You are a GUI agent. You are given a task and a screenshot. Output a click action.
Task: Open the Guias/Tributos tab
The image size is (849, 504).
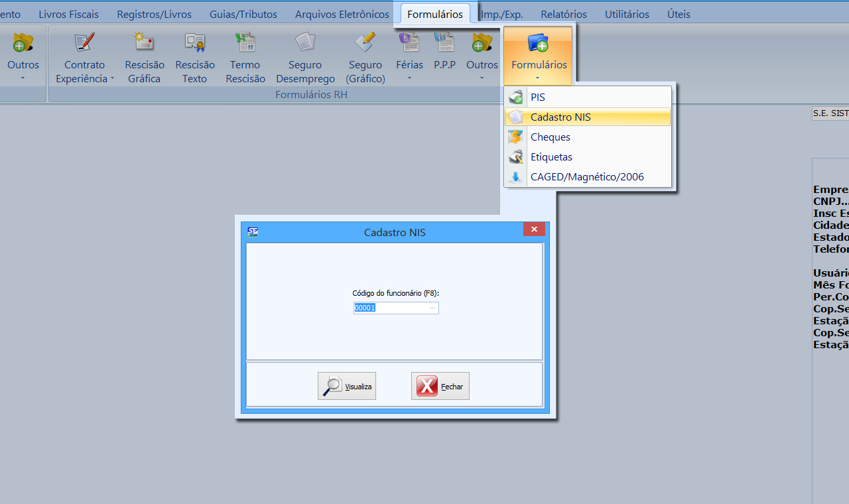[243, 14]
